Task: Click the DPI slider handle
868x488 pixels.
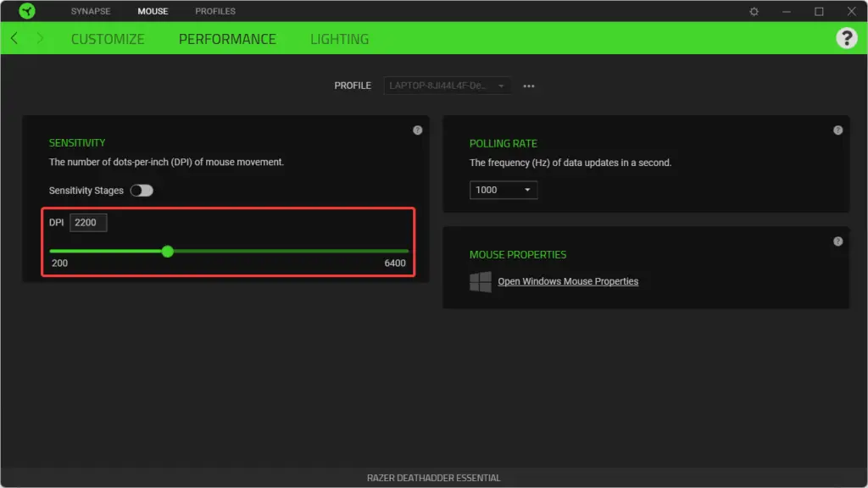Action: click(x=168, y=252)
